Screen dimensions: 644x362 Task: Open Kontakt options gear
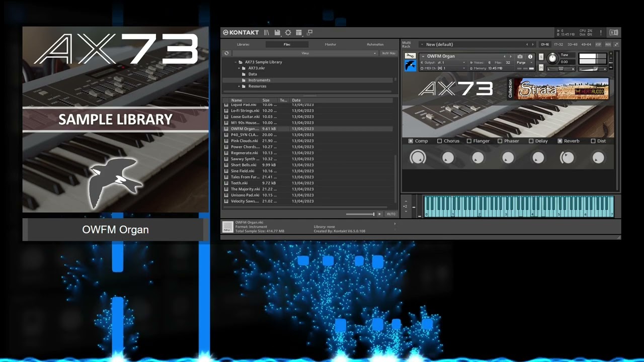[288, 33]
